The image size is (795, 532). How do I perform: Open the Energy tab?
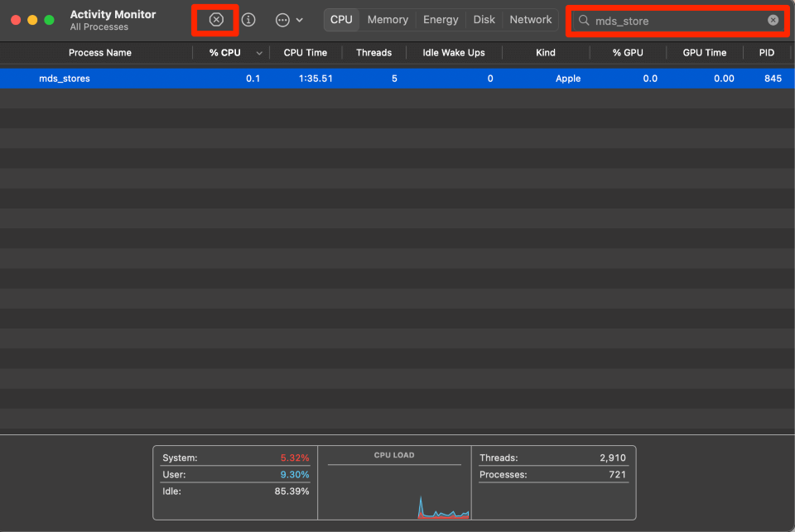coord(441,20)
